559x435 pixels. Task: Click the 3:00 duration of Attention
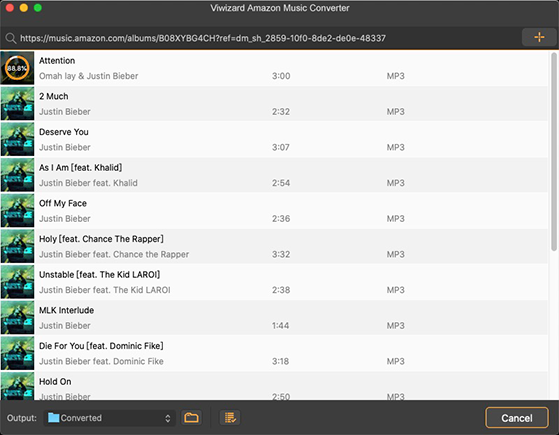281,76
